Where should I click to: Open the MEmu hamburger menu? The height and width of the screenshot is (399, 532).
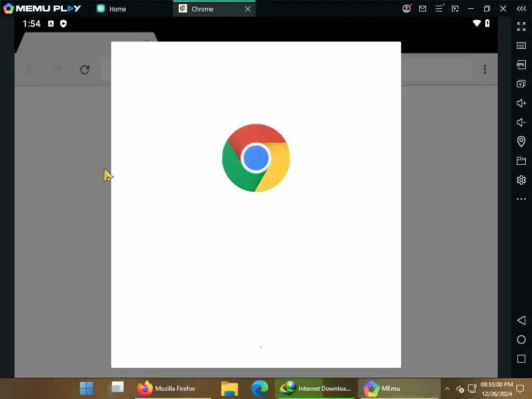coord(439,8)
